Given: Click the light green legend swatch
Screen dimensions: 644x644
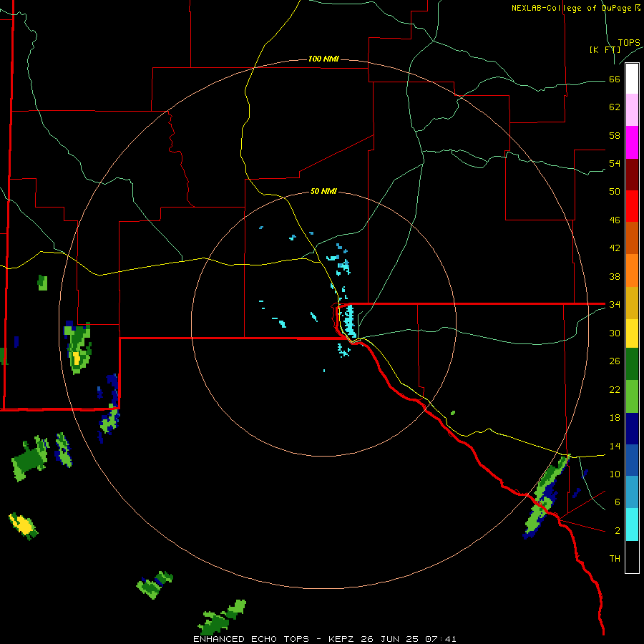Looking at the screenshot, I should click(x=632, y=396).
